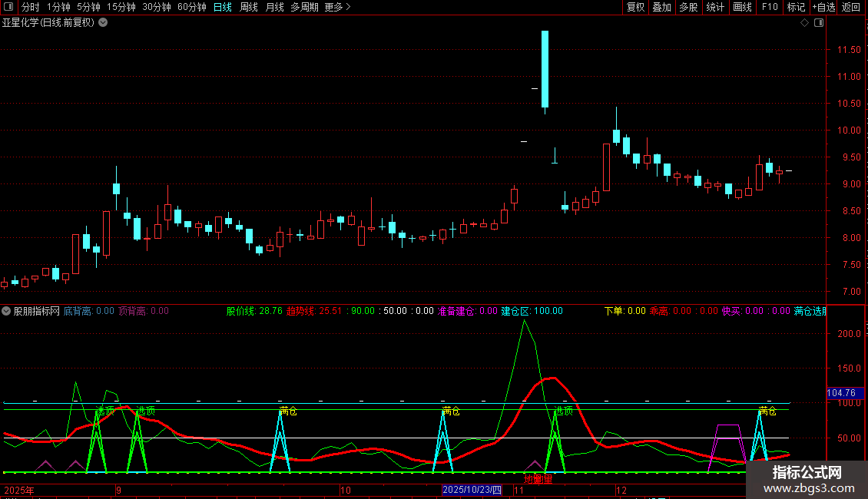Click the 顶背离 indicator value label
This screenshot has width=868, height=499.
point(144,311)
